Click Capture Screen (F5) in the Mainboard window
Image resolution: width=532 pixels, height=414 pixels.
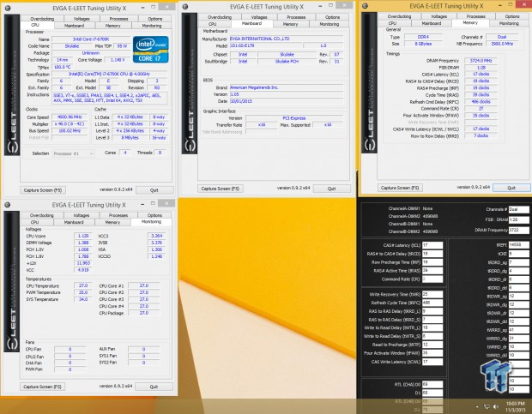tap(221, 189)
